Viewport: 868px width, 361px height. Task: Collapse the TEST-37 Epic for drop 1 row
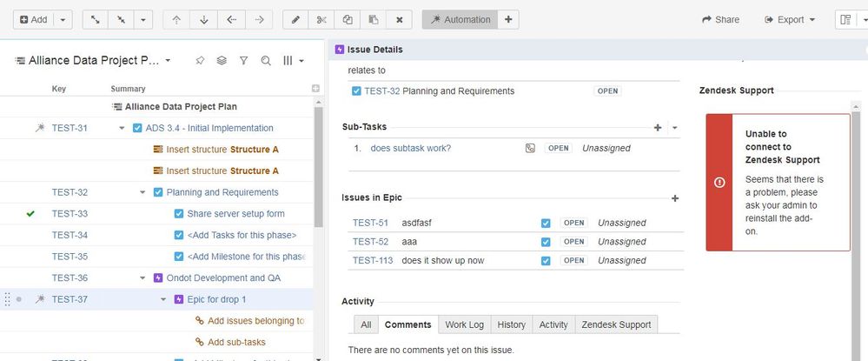coord(163,299)
